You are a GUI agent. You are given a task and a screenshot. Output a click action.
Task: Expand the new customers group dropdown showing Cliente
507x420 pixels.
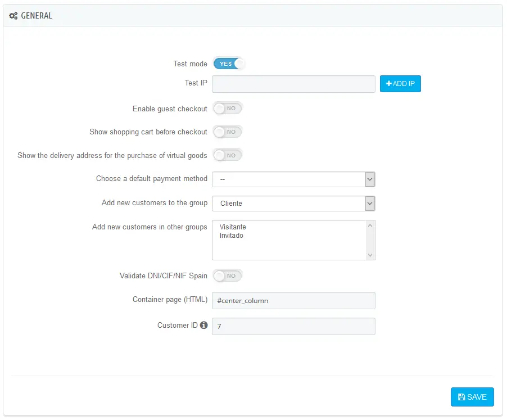point(293,203)
